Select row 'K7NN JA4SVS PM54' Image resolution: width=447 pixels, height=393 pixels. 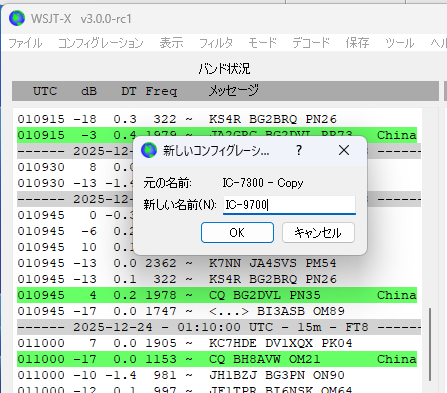[217, 263]
